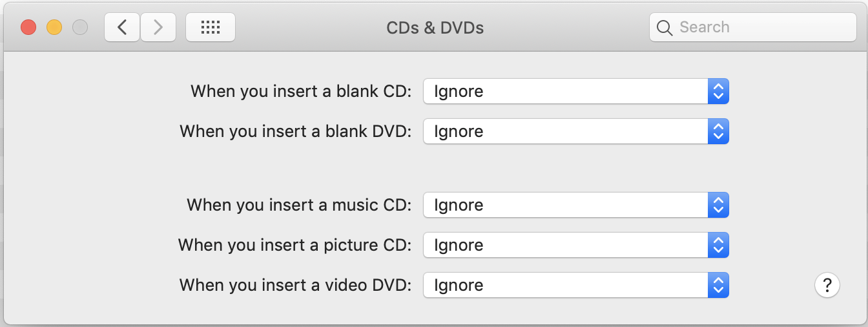Go back to the previous preferences pane
868x327 pixels.
tap(122, 27)
